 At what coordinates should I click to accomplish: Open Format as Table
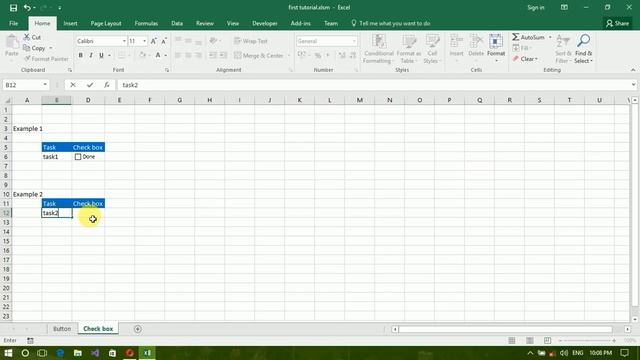(409, 49)
